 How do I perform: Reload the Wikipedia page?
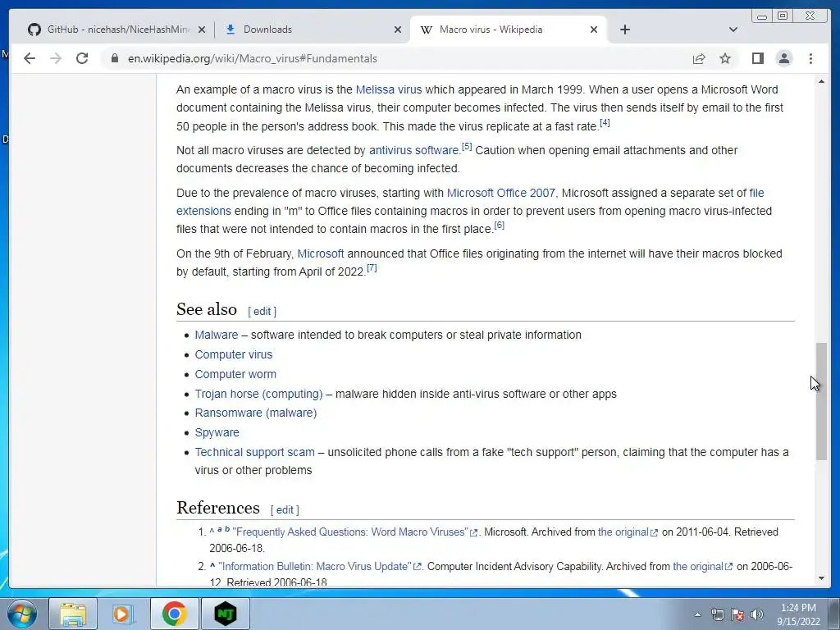(82, 58)
